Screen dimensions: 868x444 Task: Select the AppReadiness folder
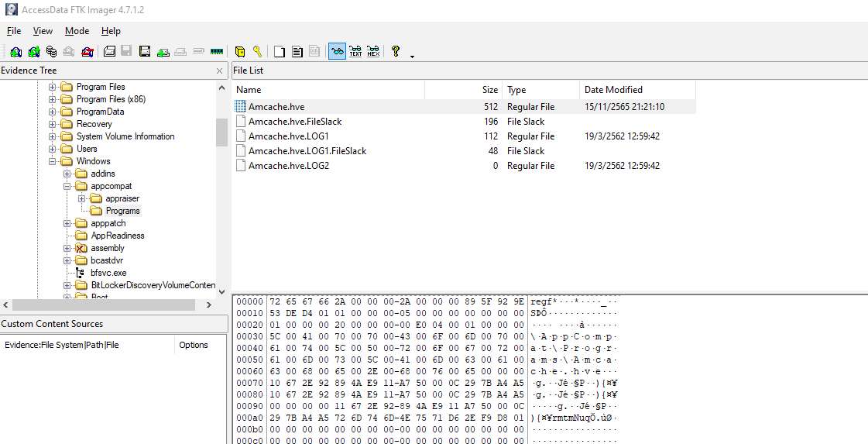(118, 236)
